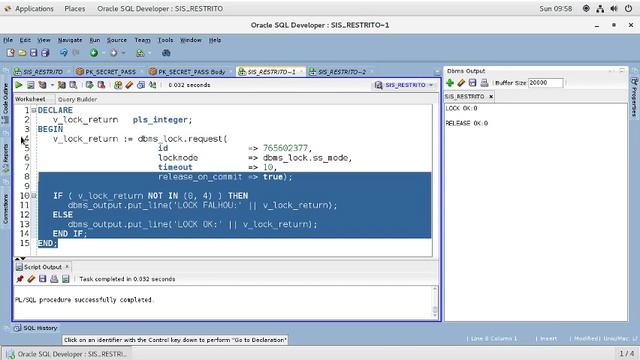Collapse the DECLARE block fold marker
640x360 pixels.
click(34, 110)
